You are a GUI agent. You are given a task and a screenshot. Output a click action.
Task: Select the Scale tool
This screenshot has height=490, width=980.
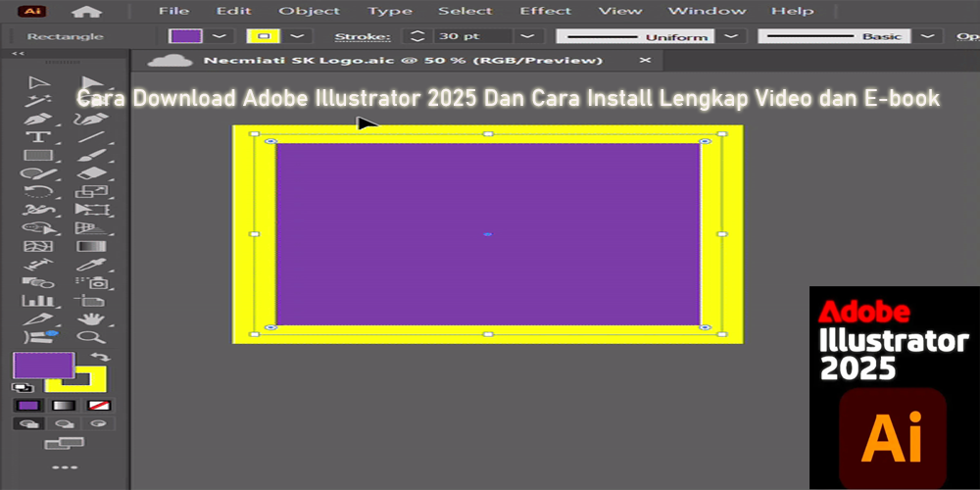(x=91, y=191)
